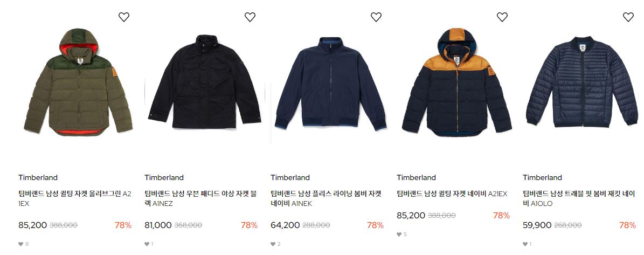This screenshot has height=255, width=644.
Task: Toggle wishlist heart on navy-orange quilted jacket
Action: pos(502,17)
